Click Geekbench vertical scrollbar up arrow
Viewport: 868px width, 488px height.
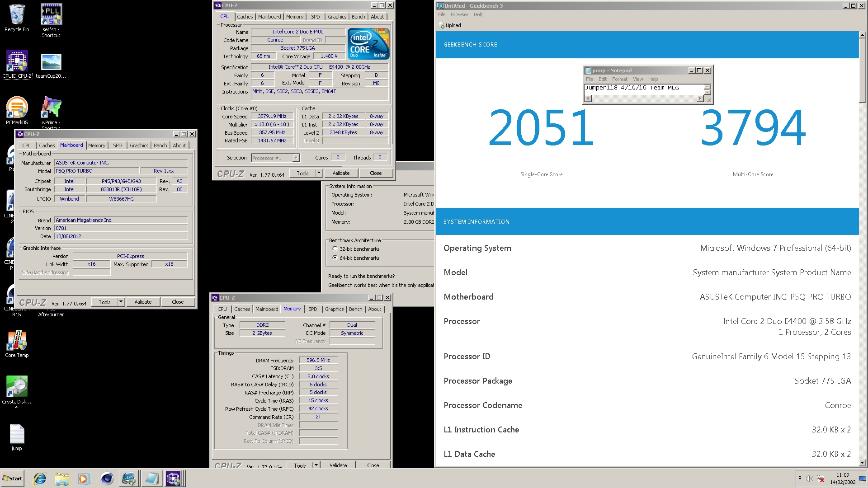863,35
